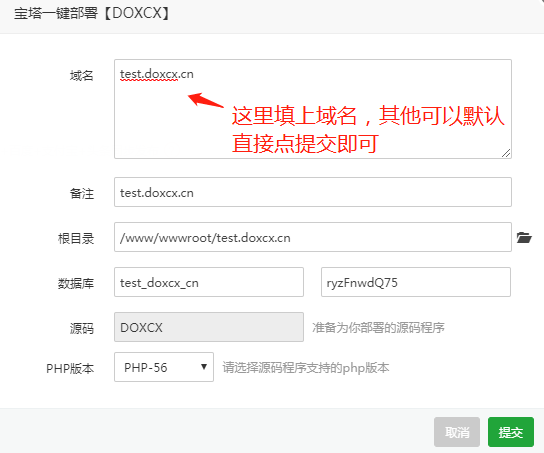Click into the 备注 remark input field

point(313,192)
